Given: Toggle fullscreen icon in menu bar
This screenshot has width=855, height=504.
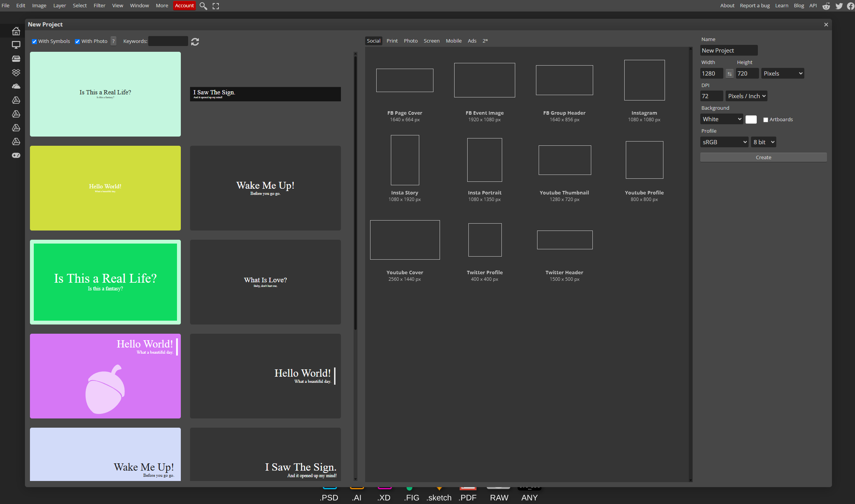Looking at the screenshot, I should [x=216, y=6].
